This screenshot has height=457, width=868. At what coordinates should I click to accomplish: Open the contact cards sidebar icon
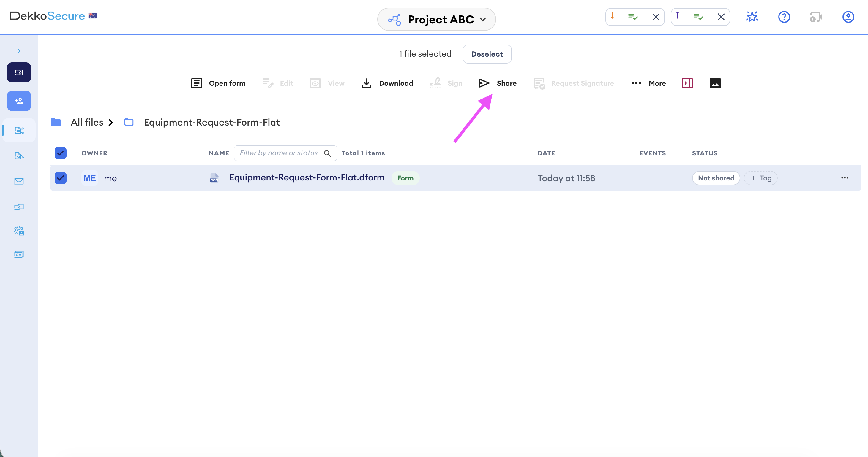click(19, 254)
